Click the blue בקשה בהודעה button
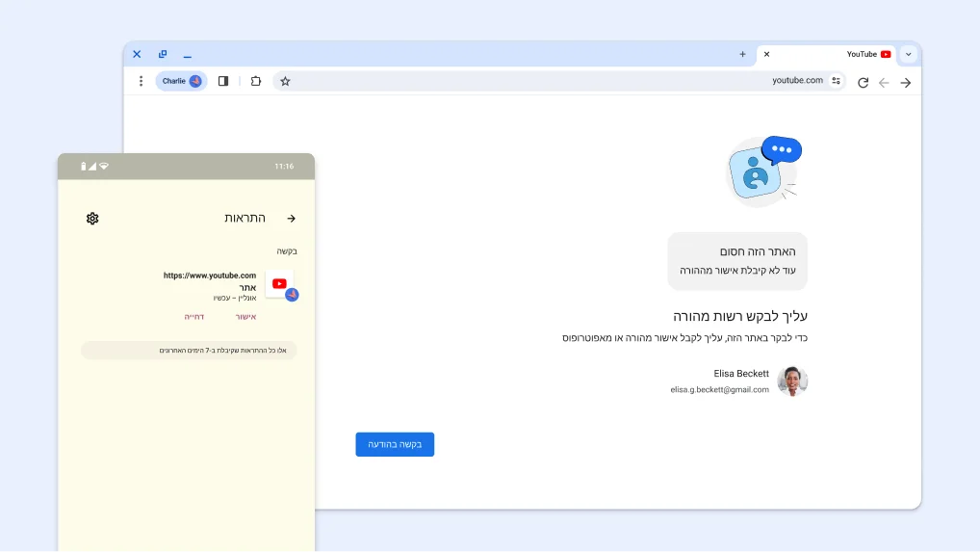This screenshot has height=552, width=980. tap(395, 444)
